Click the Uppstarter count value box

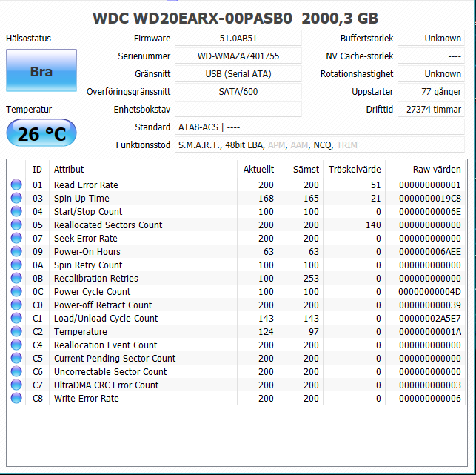(x=431, y=92)
